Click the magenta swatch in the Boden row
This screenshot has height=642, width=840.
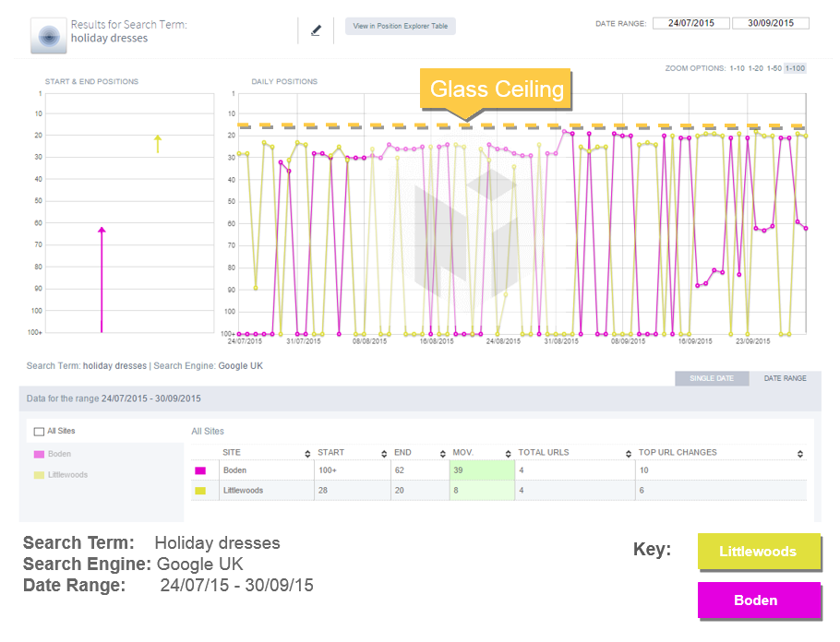coord(200,470)
